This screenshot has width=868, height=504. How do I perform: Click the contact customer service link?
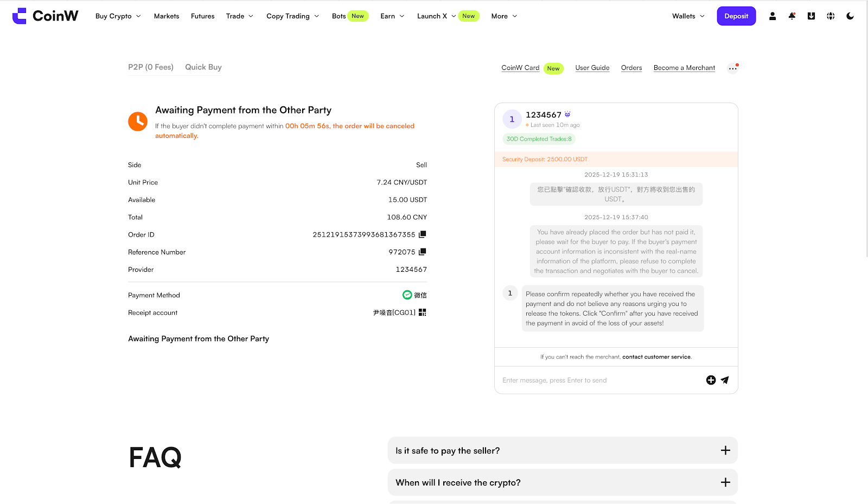point(656,357)
